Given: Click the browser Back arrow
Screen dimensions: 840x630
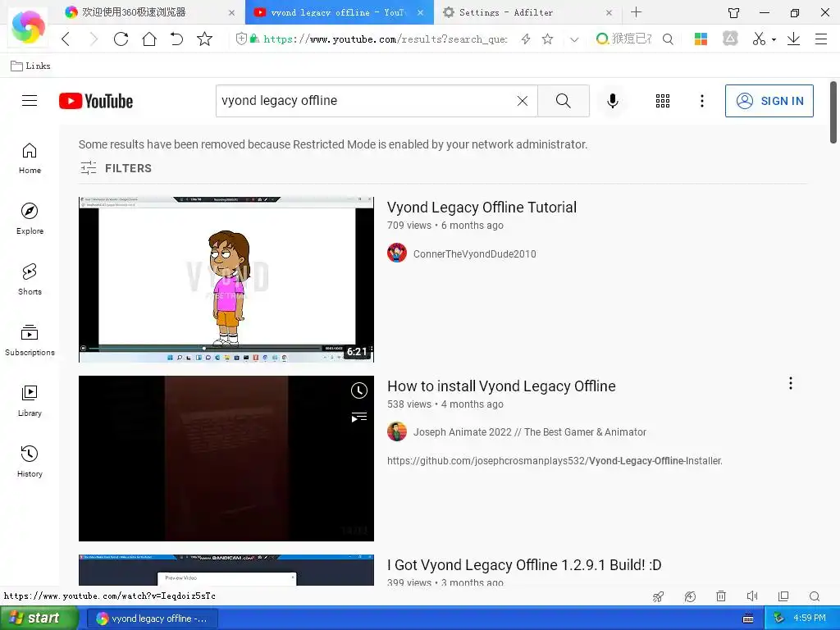Looking at the screenshot, I should (66, 39).
